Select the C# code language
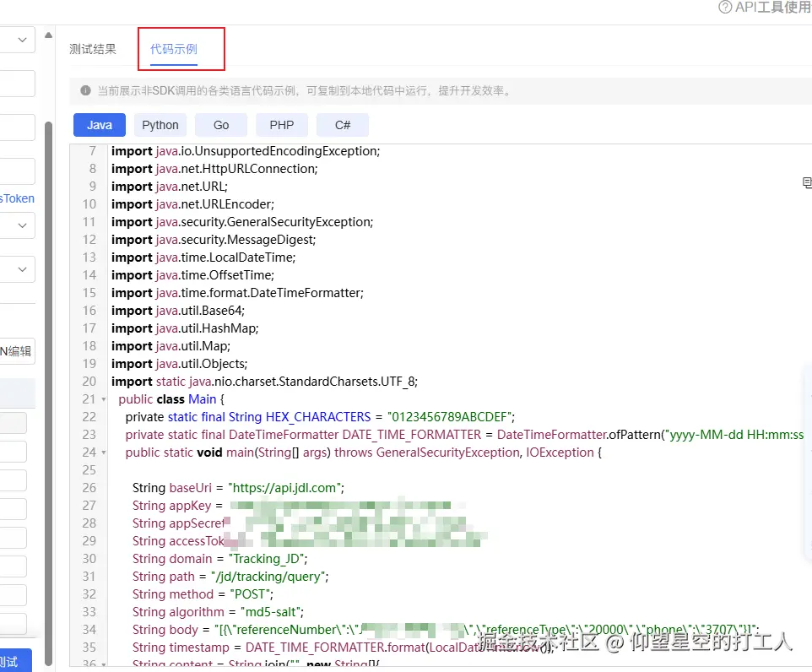Viewport: 812px width, 672px height. click(x=343, y=125)
